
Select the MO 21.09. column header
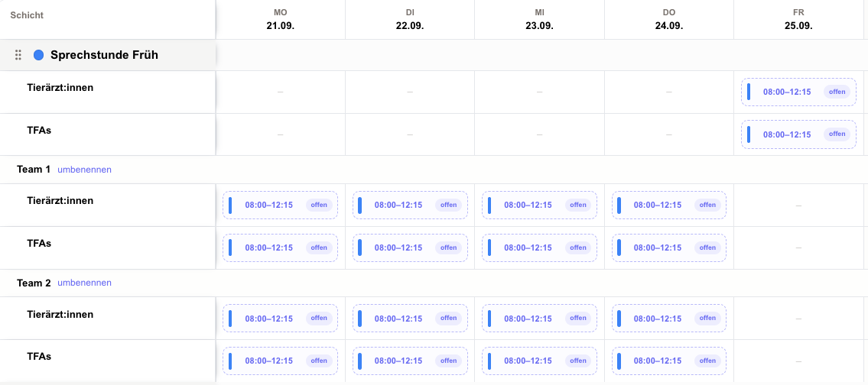(x=280, y=19)
